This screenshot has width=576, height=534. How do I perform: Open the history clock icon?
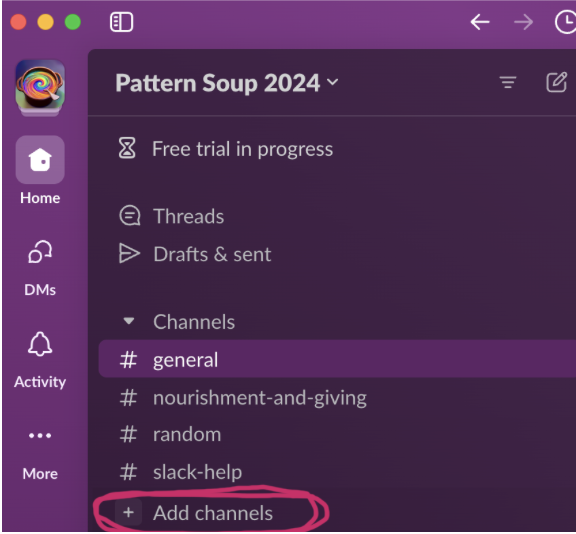point(565,22)
